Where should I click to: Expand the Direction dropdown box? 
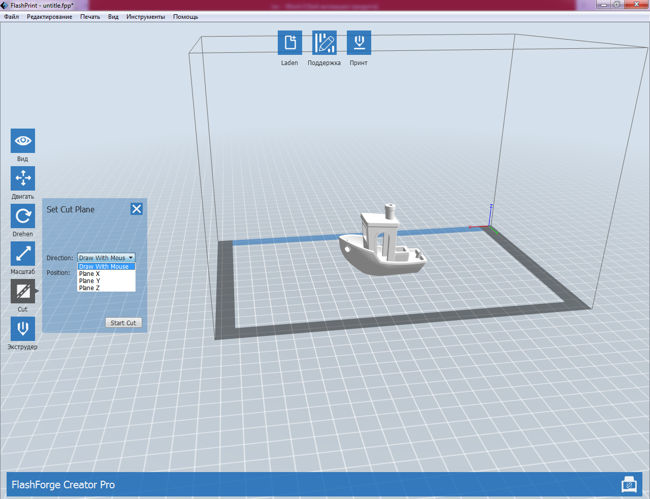106,257
